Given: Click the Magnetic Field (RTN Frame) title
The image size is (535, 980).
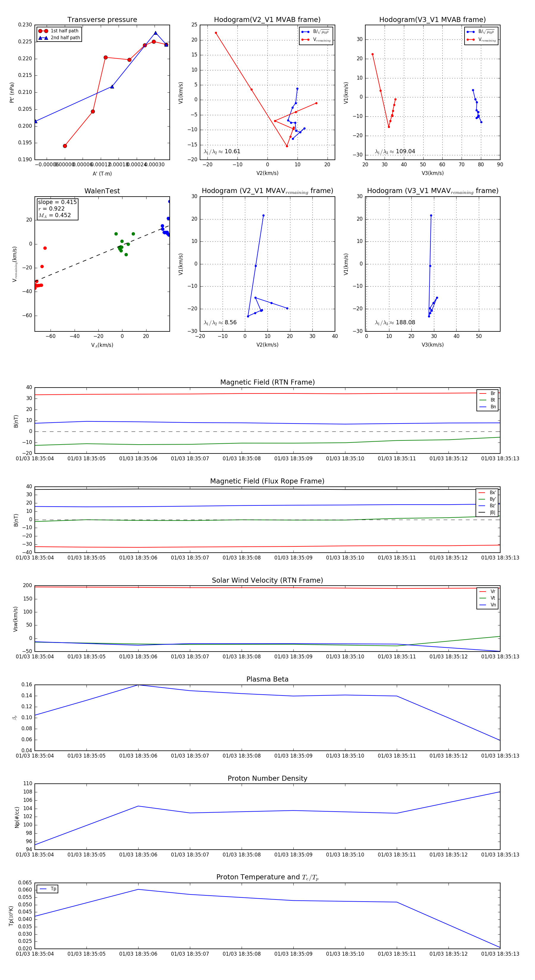Looking at the screenshot, I should coord(267,382).
